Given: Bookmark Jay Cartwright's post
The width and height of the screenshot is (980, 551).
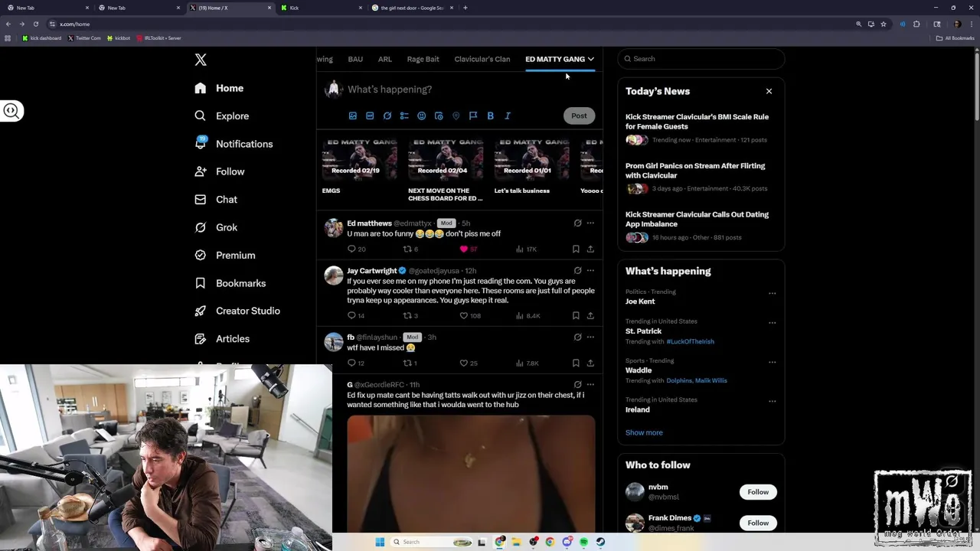Looking at the screenshot, I should (x=576, y=315).
